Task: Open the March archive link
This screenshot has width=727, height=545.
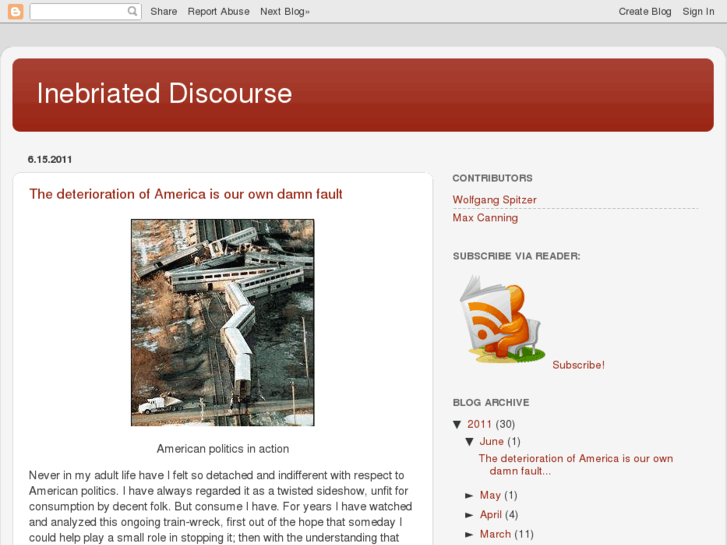Action: [x=495, y=534]
